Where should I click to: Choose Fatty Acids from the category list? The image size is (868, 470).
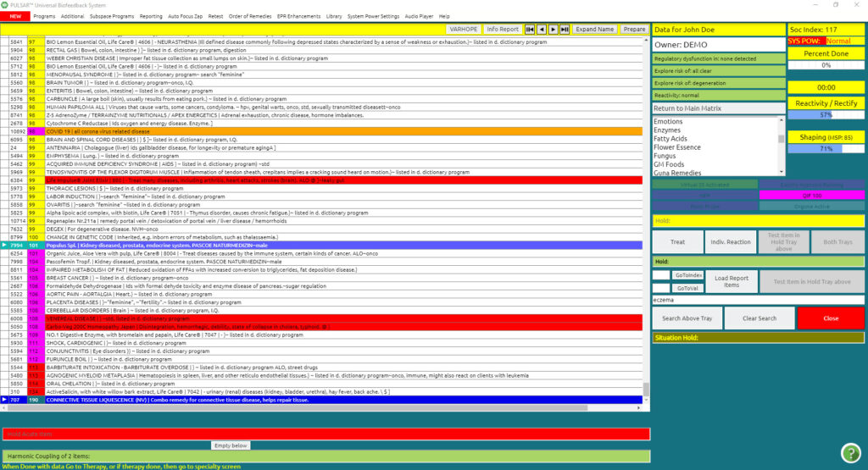tap(670, 139)
